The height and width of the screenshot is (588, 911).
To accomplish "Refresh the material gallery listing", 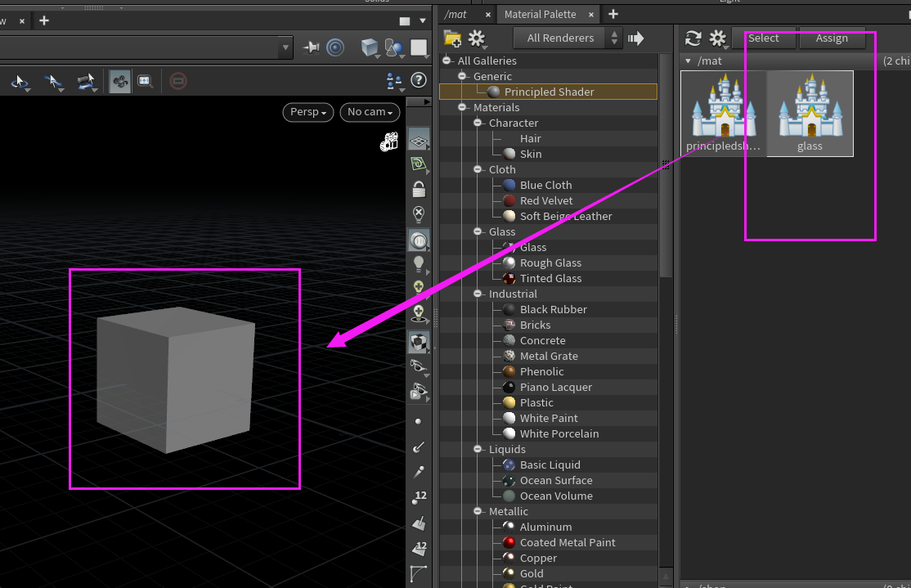I will point(692,38).
